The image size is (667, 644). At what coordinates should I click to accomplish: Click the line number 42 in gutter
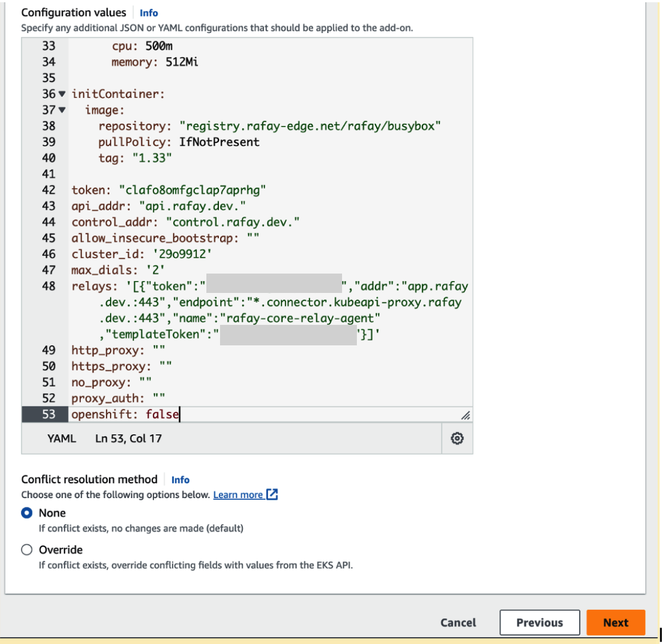point(48,190)
